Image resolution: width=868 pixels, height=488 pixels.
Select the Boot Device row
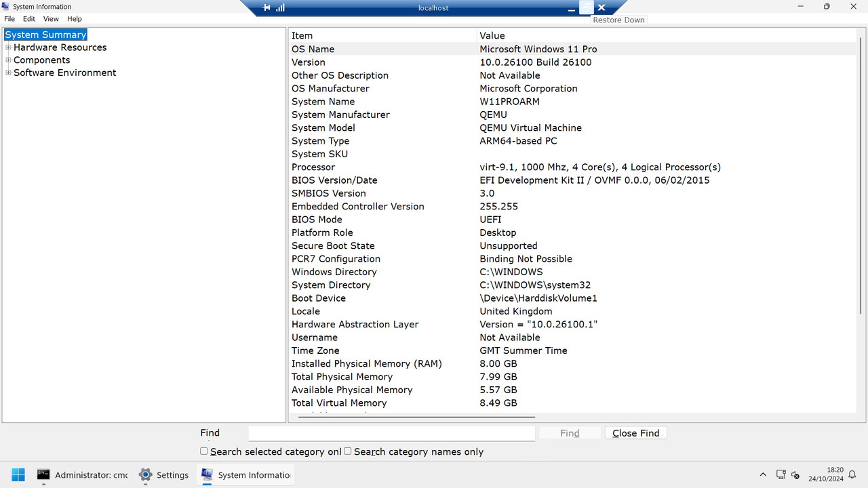pos(572,298)
